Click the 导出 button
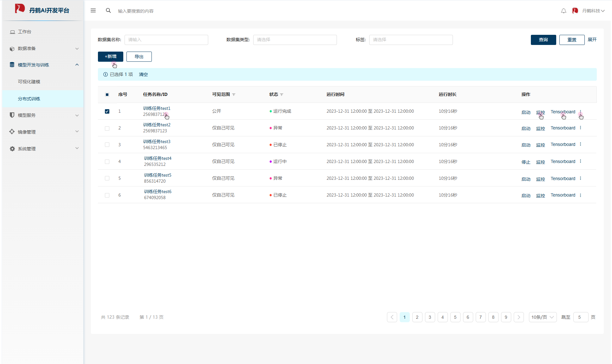This screenshot has height=364, width=612. [x=139, y=57]
